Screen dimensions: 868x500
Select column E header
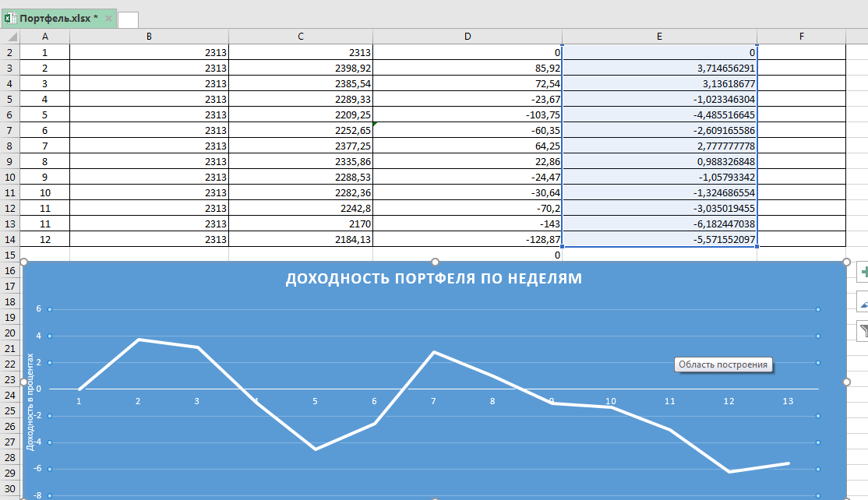[x=659, y=37]
